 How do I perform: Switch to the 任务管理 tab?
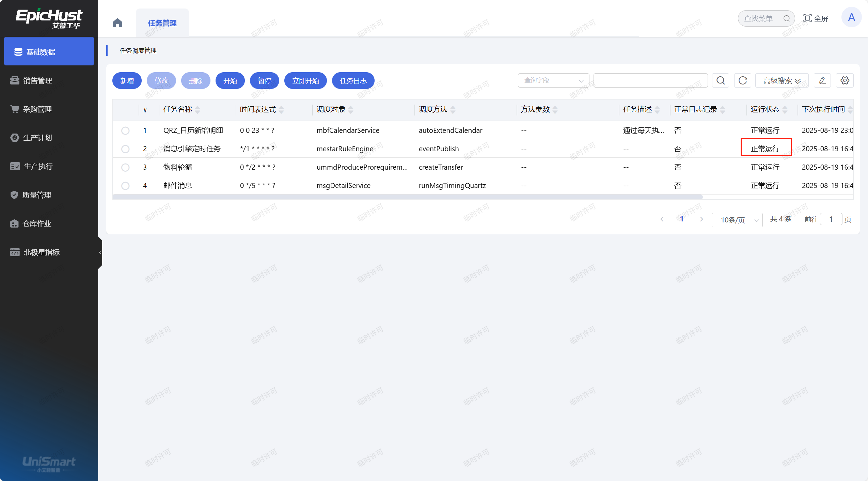[162, 23]
